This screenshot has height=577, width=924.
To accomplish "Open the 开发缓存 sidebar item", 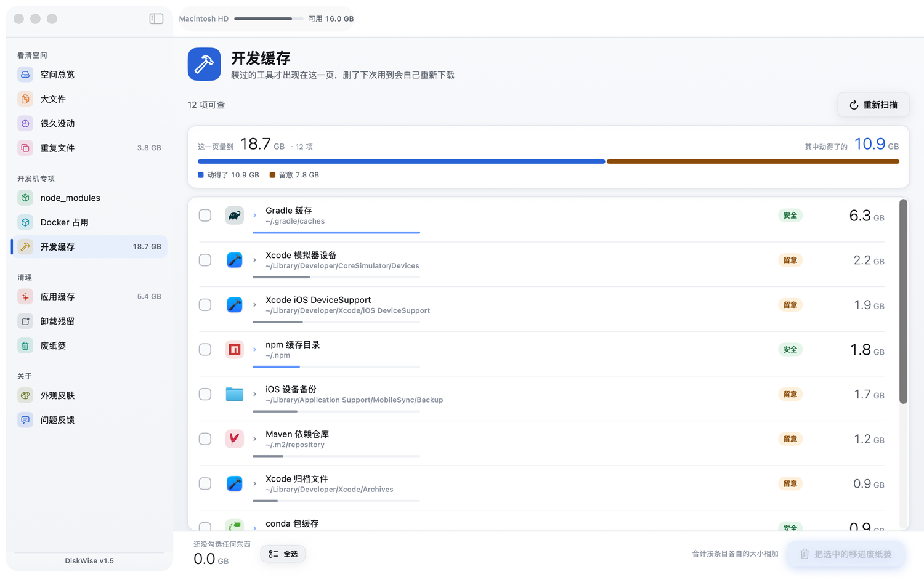I will (x=89, y=247).
